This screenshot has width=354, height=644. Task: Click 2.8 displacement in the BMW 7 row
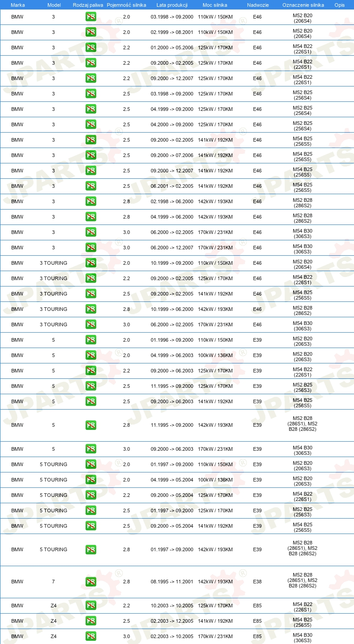coord(126,582)
